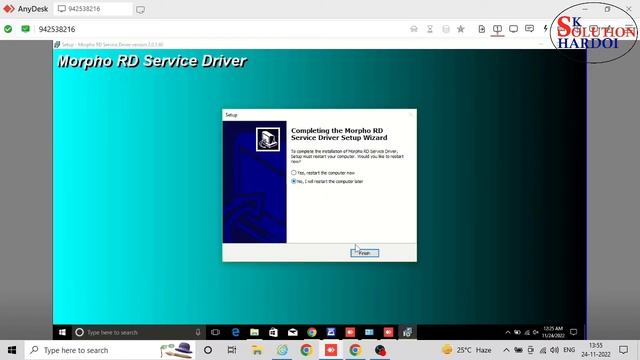The height and width of the screenshot is (360, 640).
Task: Click the green encrypted-connection monitor icon
Action: click(x=25, y=29)
